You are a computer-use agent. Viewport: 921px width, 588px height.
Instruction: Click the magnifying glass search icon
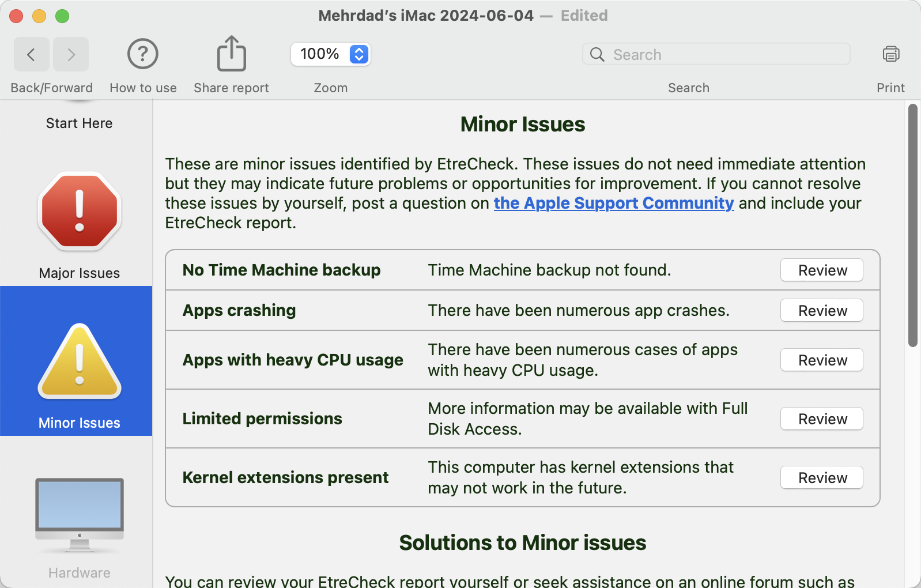pyautogui.click(x=597, y=54)
